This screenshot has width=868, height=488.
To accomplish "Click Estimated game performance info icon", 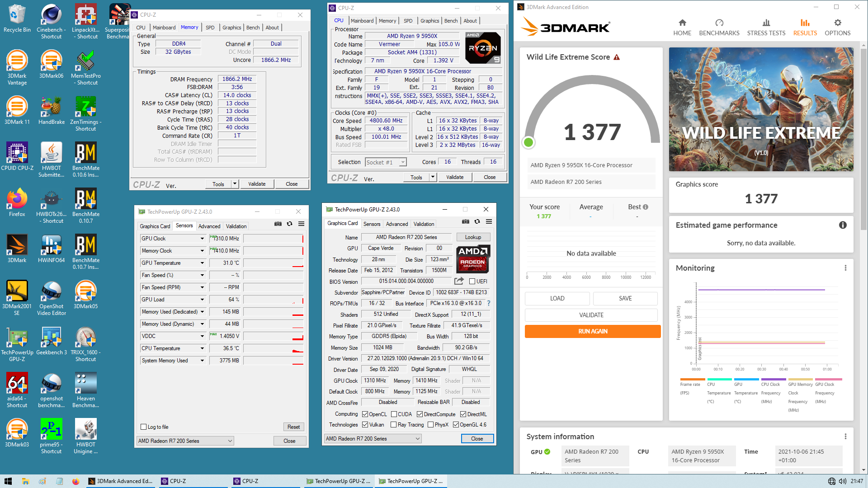I will pyautogui.click(x=843, y=225).
